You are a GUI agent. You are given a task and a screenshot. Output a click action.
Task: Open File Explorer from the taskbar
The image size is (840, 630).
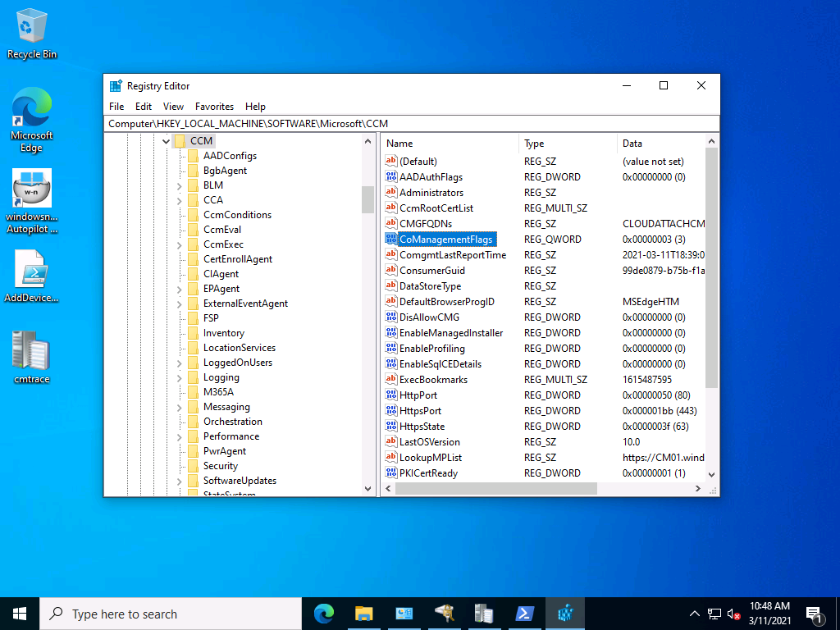pyautogui.click(x=363, y=614)
